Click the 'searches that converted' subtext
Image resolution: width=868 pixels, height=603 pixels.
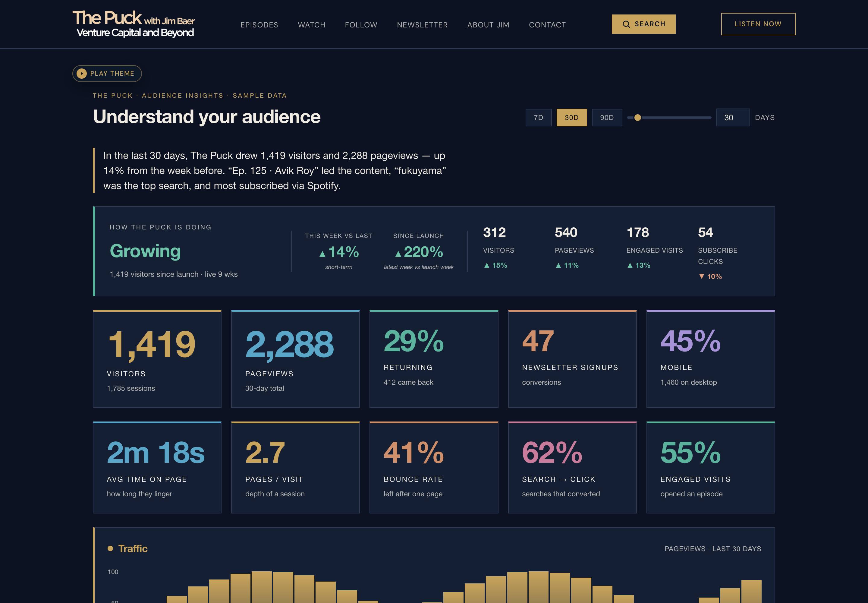561,494
